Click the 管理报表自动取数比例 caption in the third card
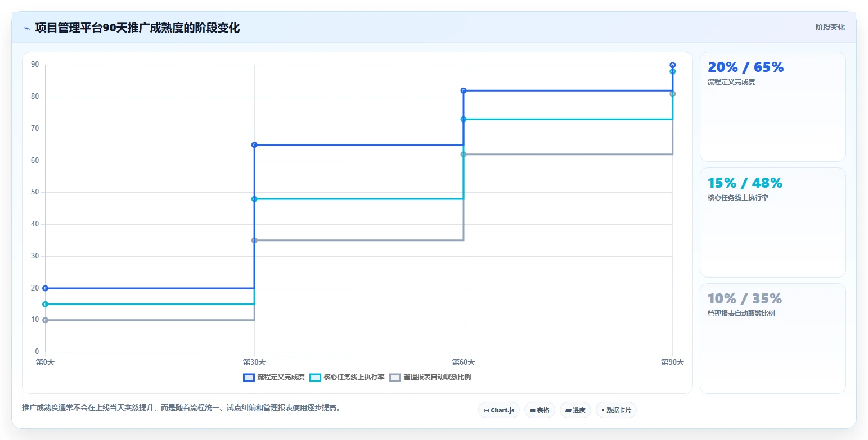The height and width of the screenshot is (440, 868). (741, 314)
